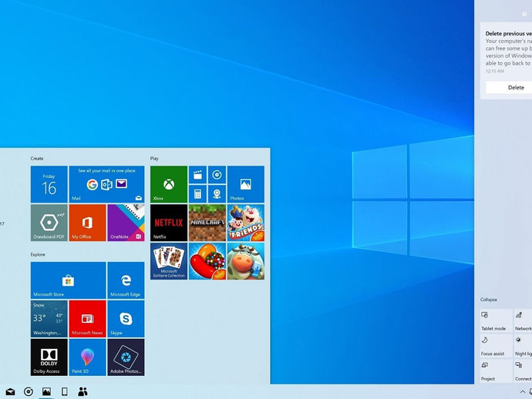Open Photos from the taskbar

click(x=46, y=392)
